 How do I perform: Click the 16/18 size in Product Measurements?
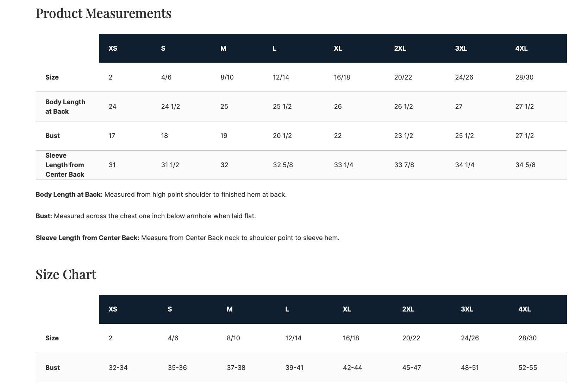[x=342, y=77]
